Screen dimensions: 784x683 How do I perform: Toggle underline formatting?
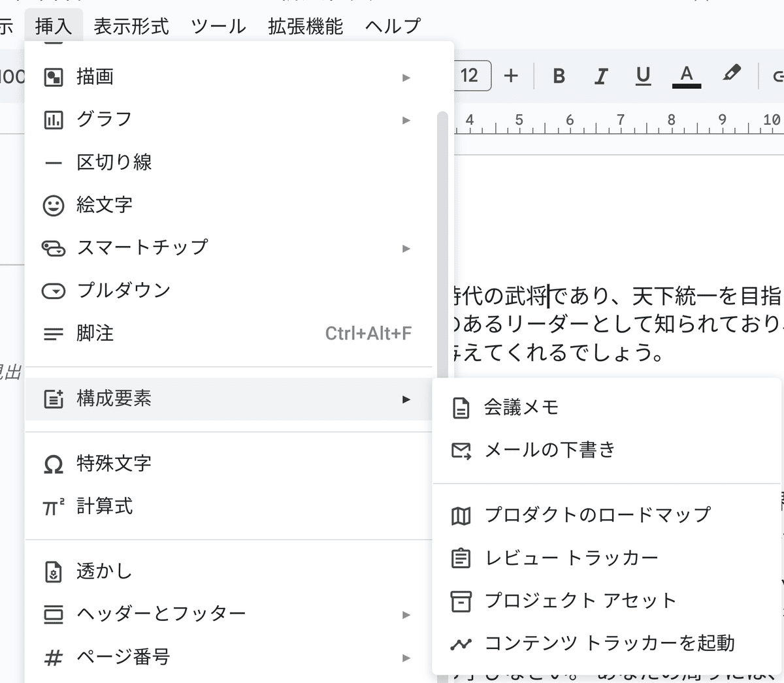point(644,76)
